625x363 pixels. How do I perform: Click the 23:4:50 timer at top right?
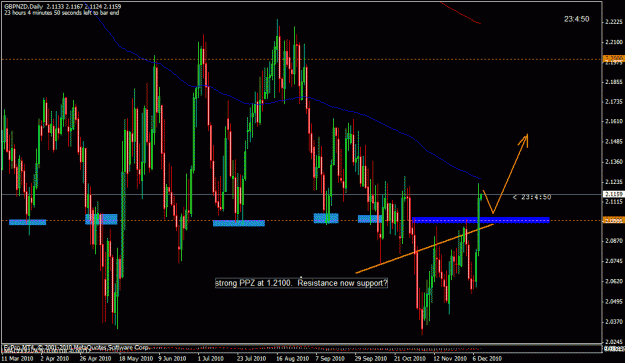click(576, 19)
